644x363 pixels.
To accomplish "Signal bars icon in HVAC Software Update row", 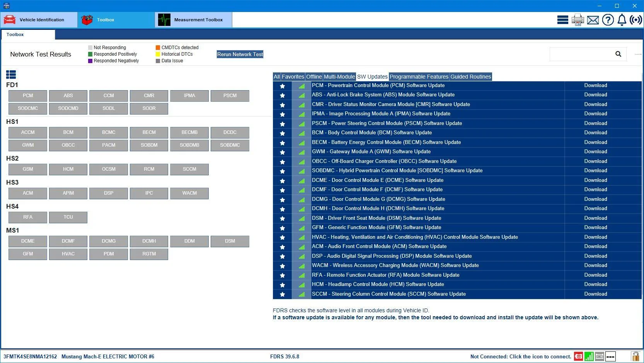I will coord(302,238).
